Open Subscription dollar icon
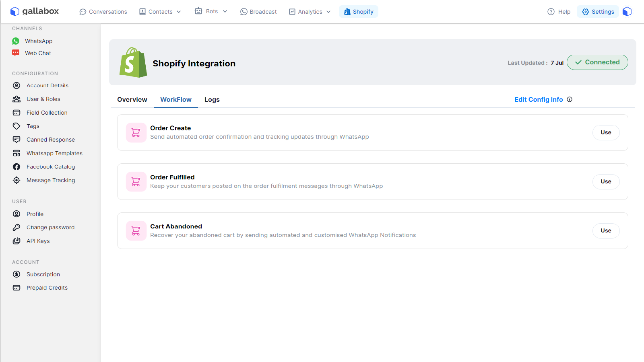 click(x=17, y=274)
